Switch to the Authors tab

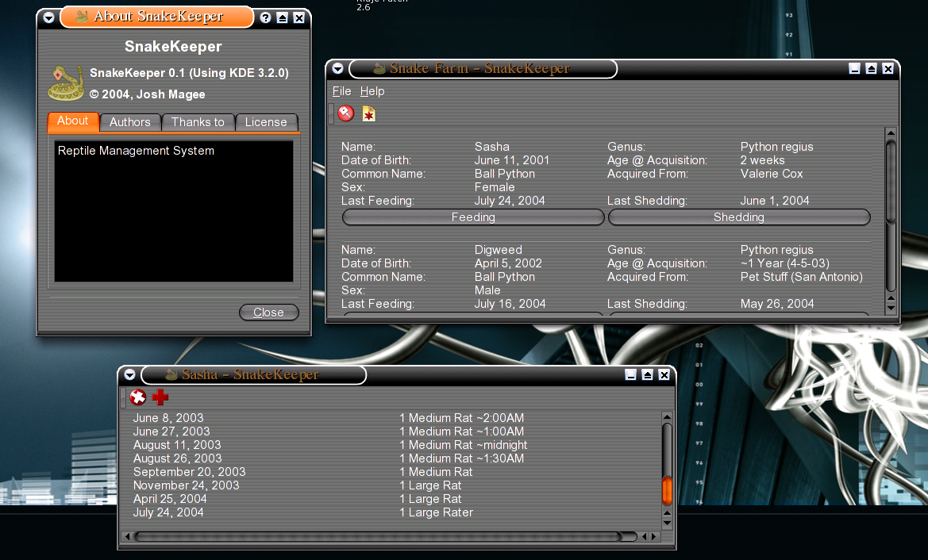[x=129, y=122]
